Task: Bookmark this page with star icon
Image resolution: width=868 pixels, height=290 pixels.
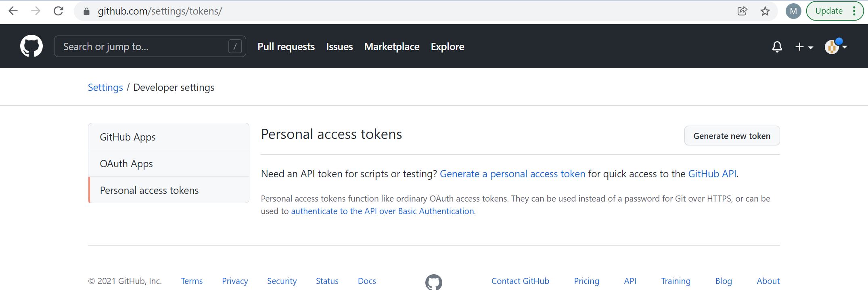Action: click(x=765, y=11)
